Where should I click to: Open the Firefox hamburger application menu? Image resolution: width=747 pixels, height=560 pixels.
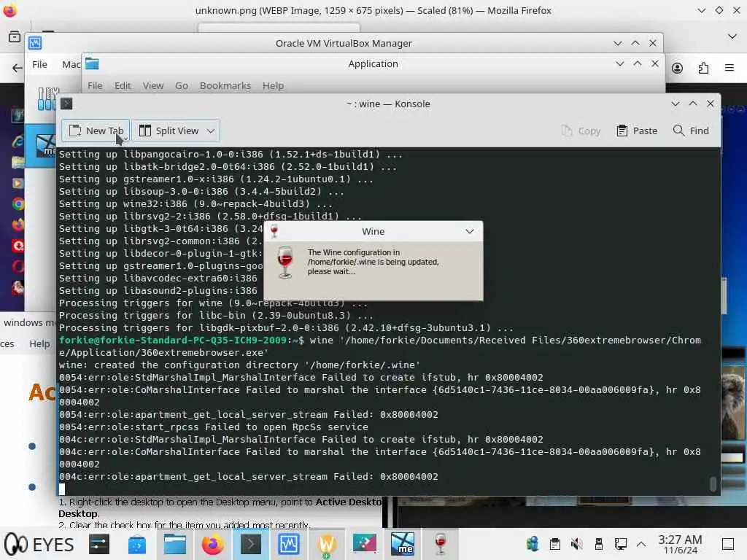coord(729,68)
